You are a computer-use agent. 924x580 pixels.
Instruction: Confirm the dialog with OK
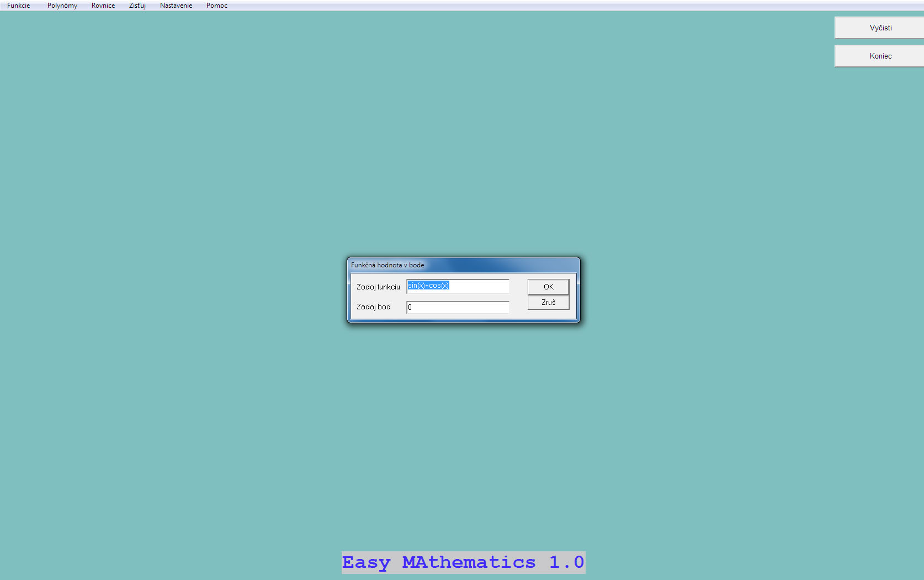point(548,287)
